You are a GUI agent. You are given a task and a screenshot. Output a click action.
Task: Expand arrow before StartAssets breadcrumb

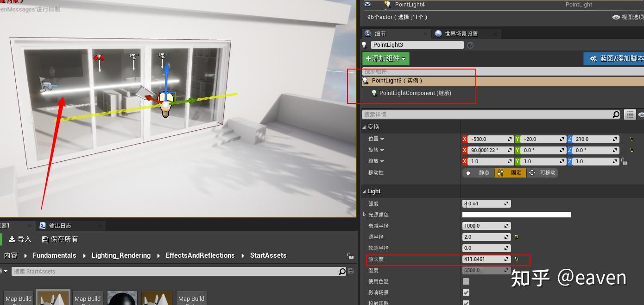click(x=243, y=255)
